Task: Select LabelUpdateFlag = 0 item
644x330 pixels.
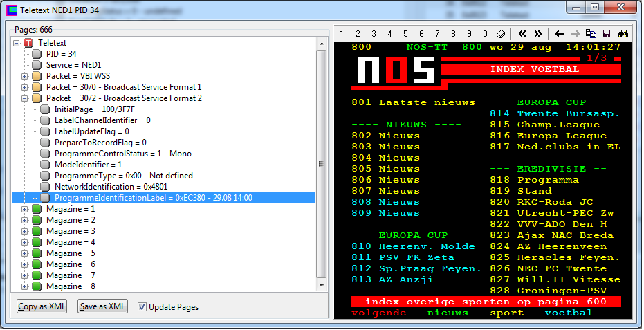Action: coord(91,131)
